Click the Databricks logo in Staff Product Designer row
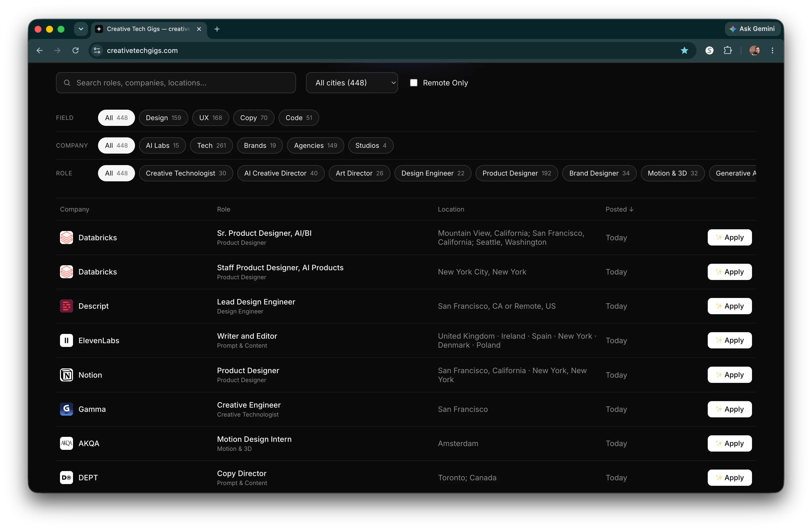Screen dimensions: 812x530 pos(66,272)
